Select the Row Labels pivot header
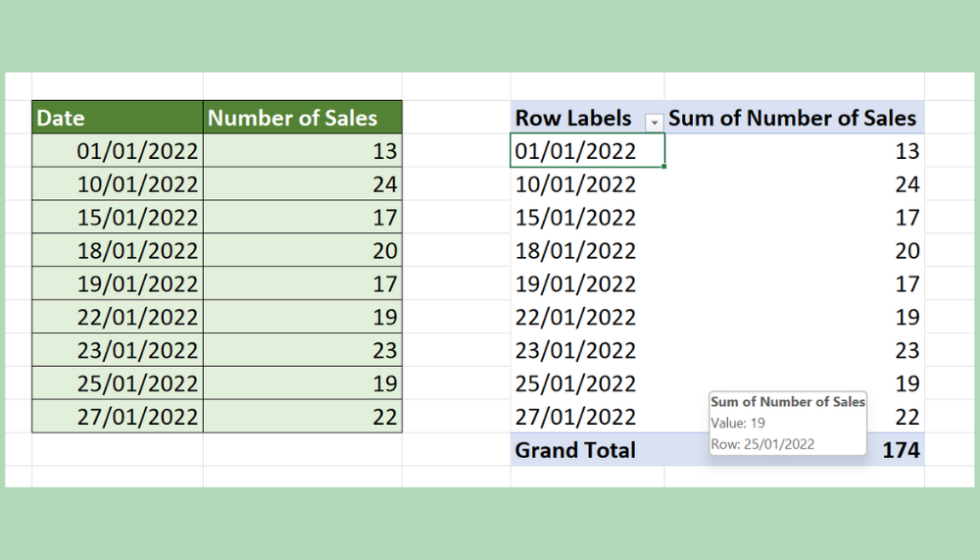This screenshot has height=560, width=980. pos(574,119)
